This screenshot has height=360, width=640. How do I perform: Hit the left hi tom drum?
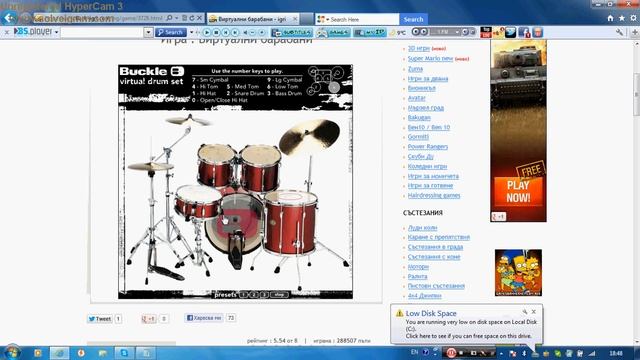click(x=217, y=165)
